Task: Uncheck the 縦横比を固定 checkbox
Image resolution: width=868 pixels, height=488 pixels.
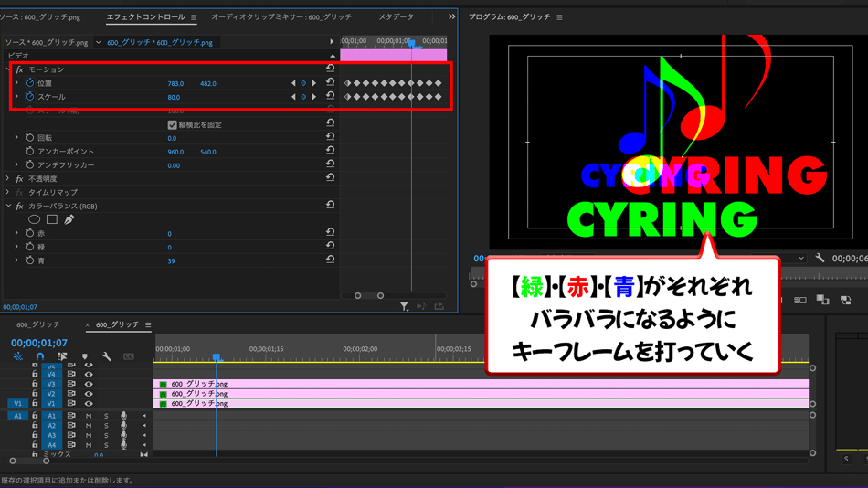Action: point(172,124)
